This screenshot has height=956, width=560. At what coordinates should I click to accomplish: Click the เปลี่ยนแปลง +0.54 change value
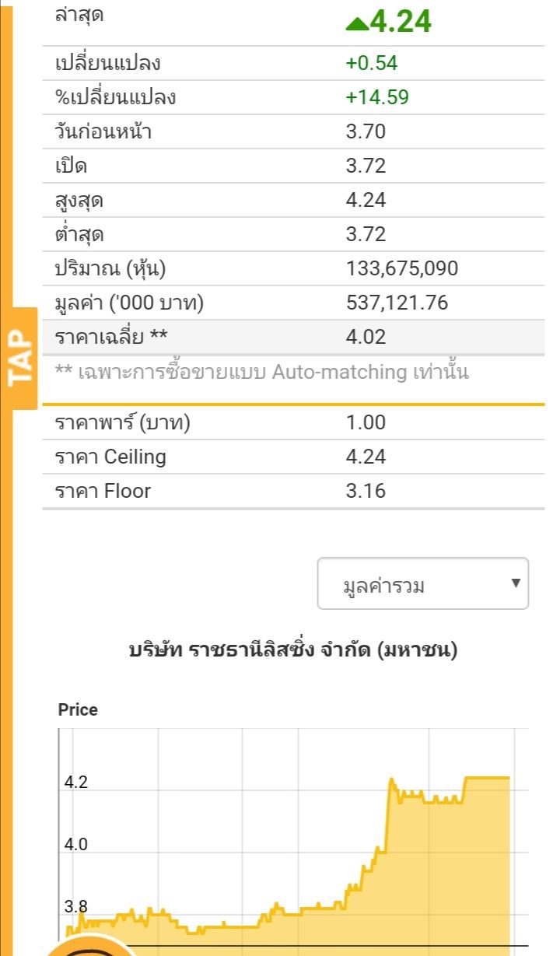(x=372, y=63)
